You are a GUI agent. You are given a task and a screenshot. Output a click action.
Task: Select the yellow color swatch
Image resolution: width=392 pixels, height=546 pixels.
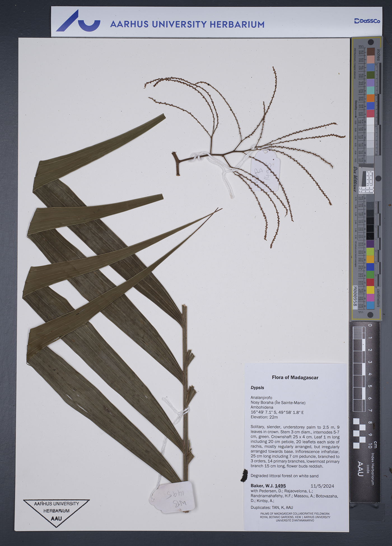[370, 290]
